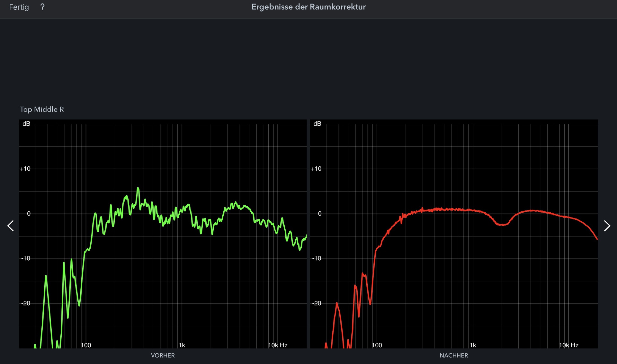The height and width of the screenshot is (364, 617).
Task: Go to next speaker with right arrow
Action: pos(607,226)
